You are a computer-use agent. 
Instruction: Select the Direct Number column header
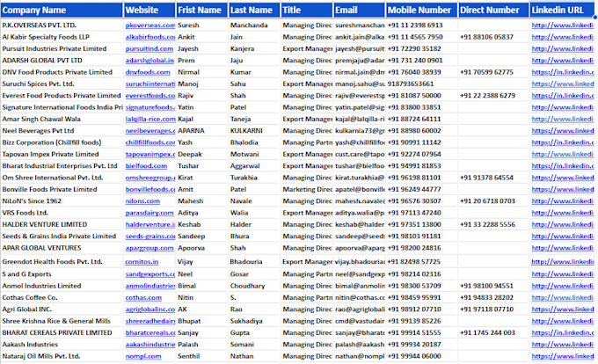point(493,10)
